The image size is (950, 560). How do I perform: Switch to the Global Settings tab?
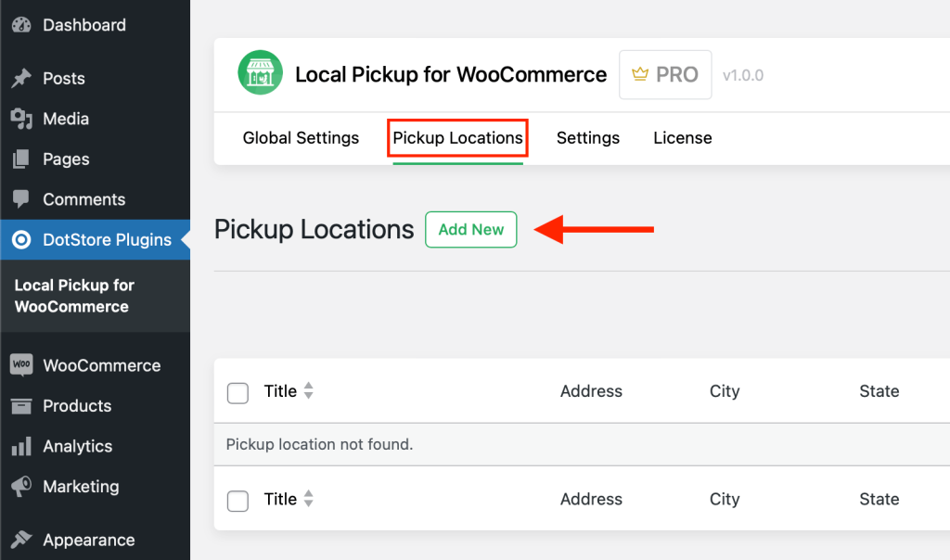pos(301,138)
